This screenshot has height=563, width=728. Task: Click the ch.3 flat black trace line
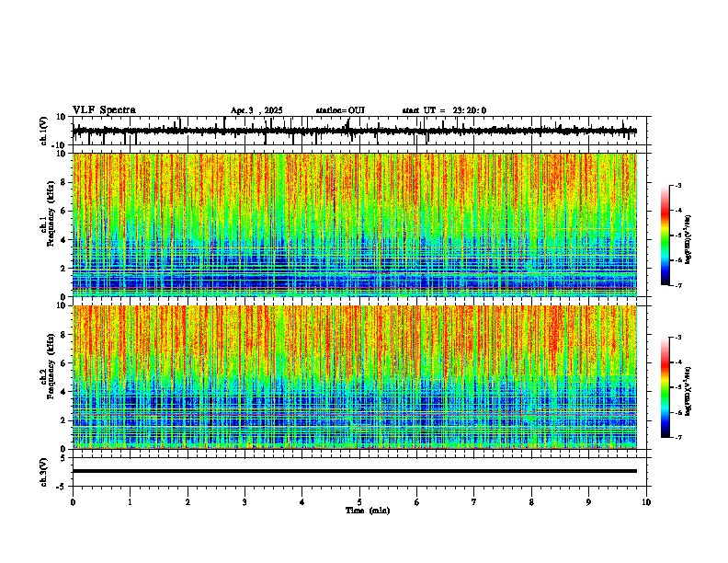tap(355, 471)
